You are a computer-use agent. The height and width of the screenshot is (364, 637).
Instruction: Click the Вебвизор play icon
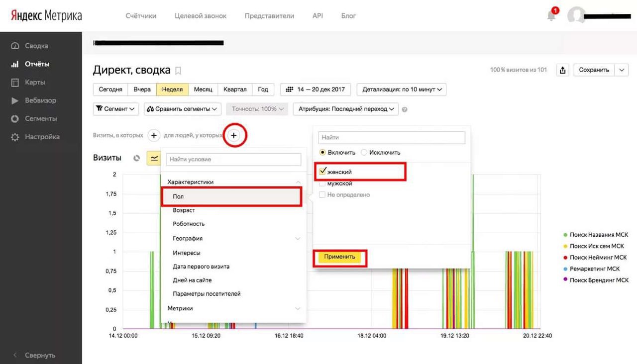[15, 100]
